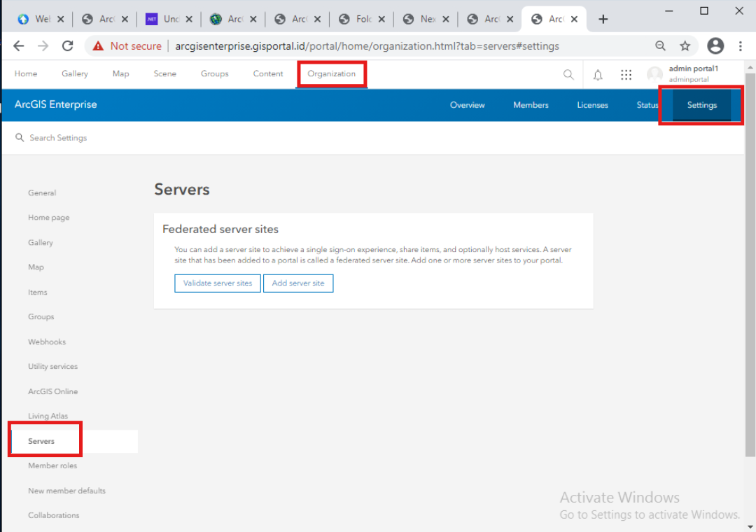Close the 'Folc' browser tab
Image resolution: width=756 pixels, height=532 pixels.
coord(381,20)
